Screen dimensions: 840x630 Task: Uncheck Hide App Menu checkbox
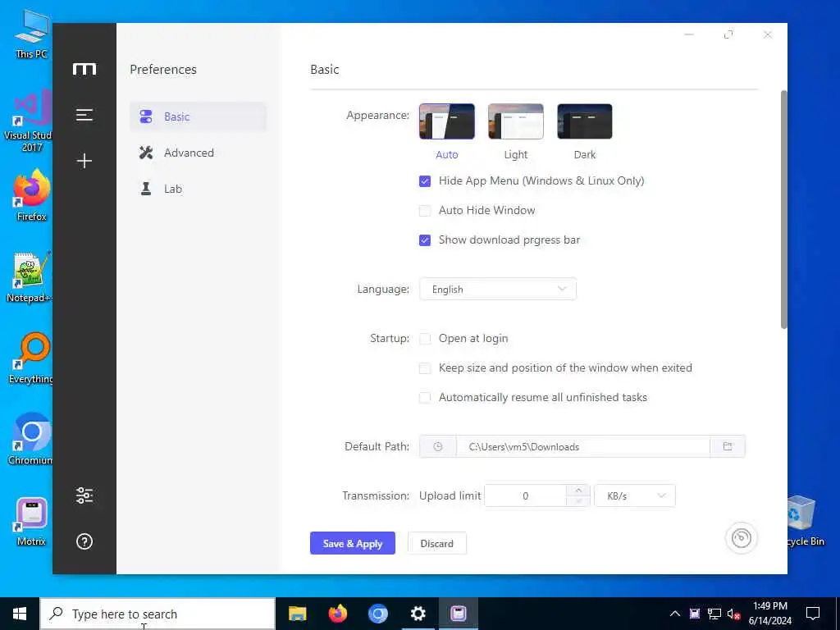click(425, 181)
